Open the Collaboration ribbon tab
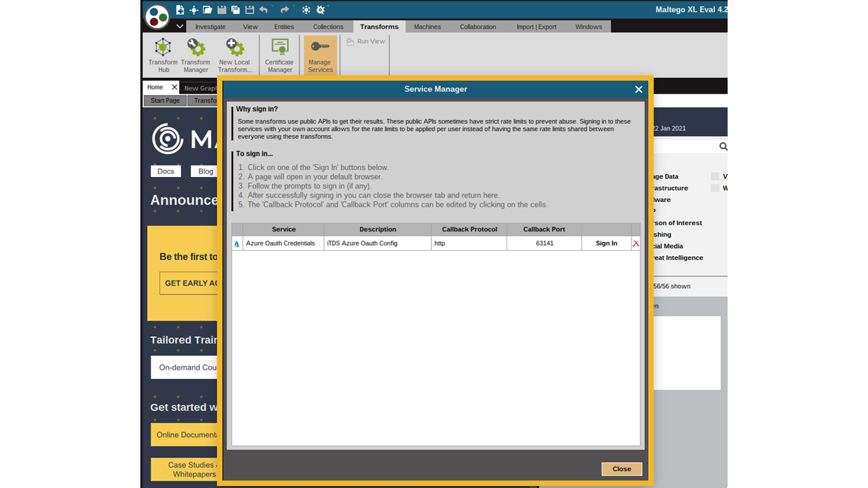Viewport: 868px width, 488px height. pyautogui.click(x=478, y=27)
